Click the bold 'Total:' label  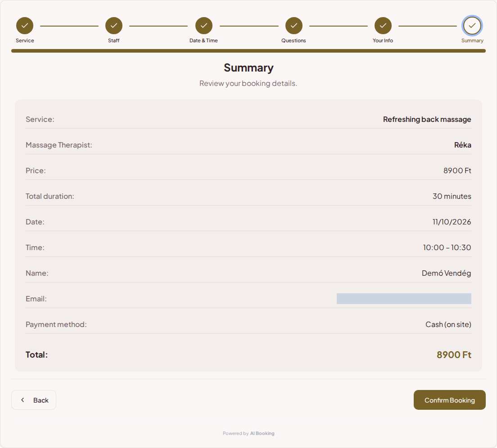pos(37,354)
